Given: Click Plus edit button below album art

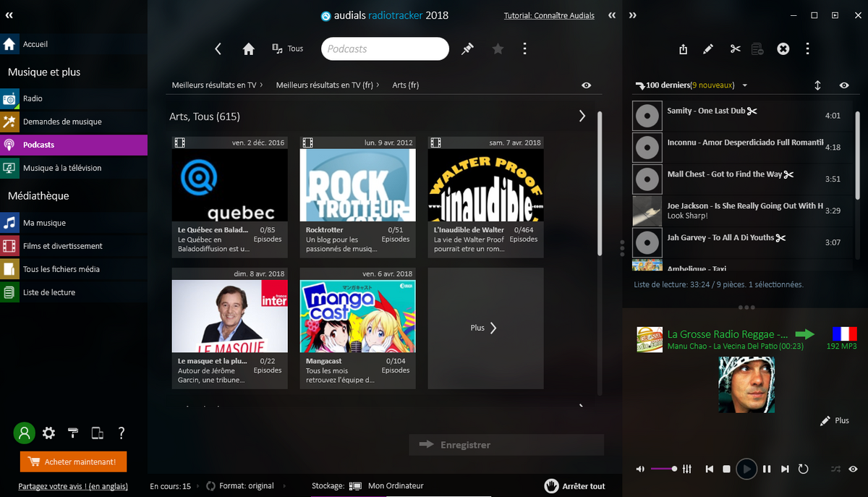Looking at the screenshot, I should tap(835, 420).
